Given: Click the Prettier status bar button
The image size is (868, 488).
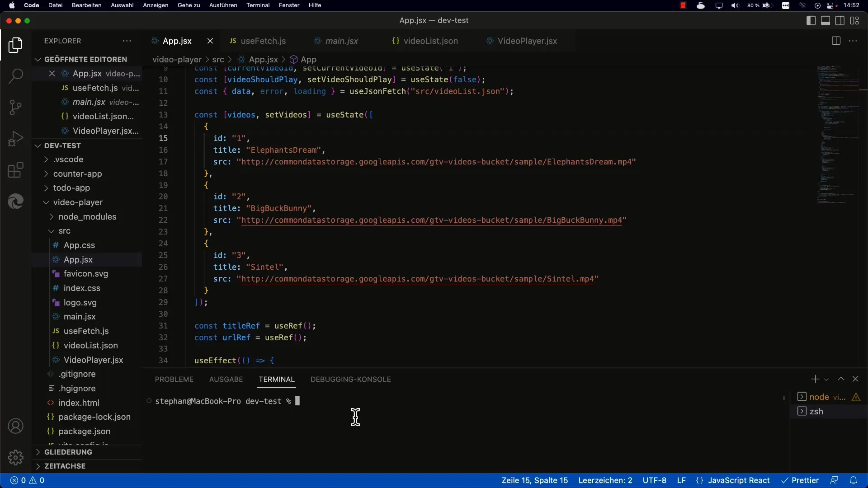Looking at the screenshot, I should pos(800,480).
